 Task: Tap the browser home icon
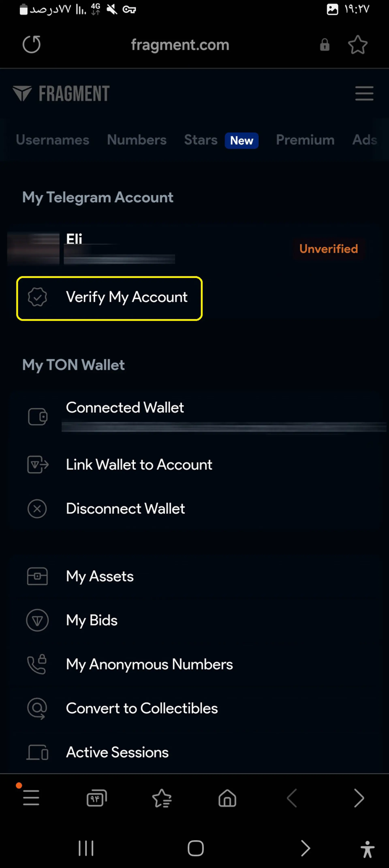[227, 798]
